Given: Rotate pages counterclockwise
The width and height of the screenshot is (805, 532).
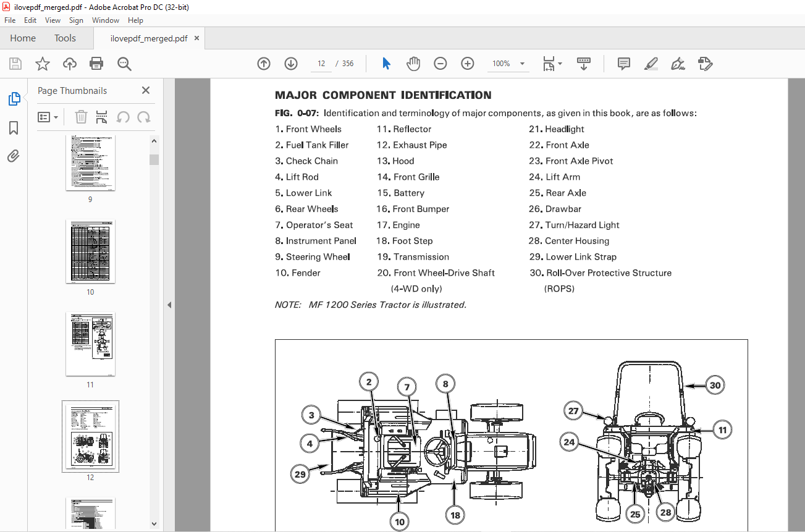Looking at the screenshot, I should [123, 117].
